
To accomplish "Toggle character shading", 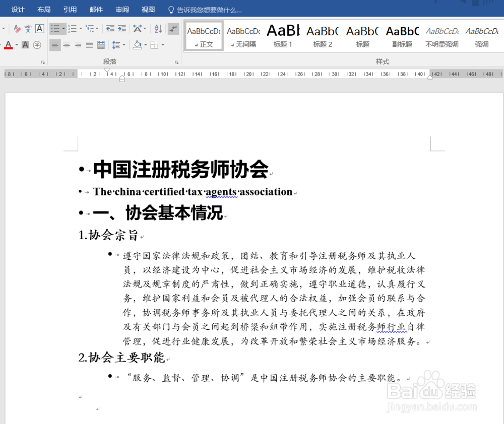I will [x=25, y=45].
